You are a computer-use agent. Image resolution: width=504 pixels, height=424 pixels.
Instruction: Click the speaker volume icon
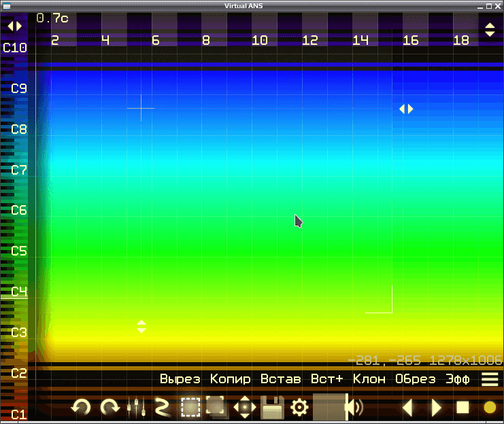(x=355, y=407)
